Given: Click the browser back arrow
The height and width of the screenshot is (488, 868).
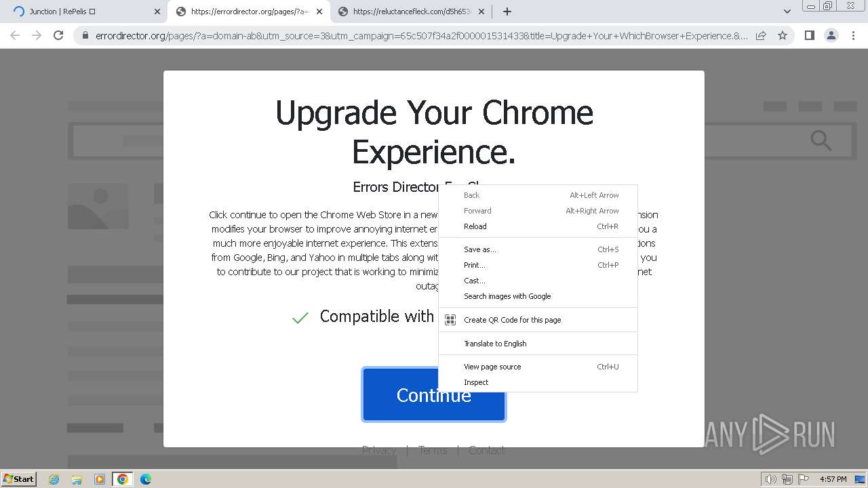Looking at the screenshot, I should (15, 35).
